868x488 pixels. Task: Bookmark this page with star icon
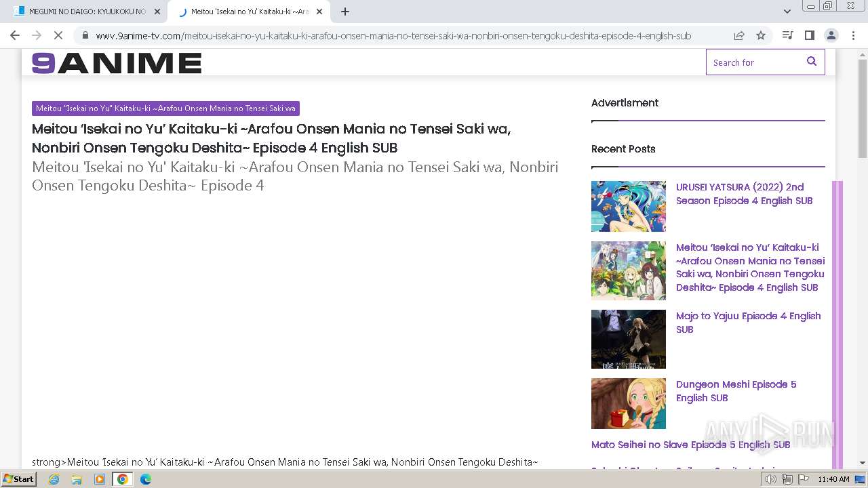tap(761, 35)
